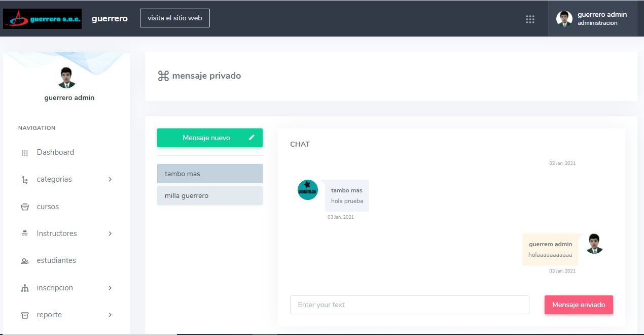644x335 pixels.
Task: Click the reporte archive icon
Action: pyautogui.click(x=25, y=315)
